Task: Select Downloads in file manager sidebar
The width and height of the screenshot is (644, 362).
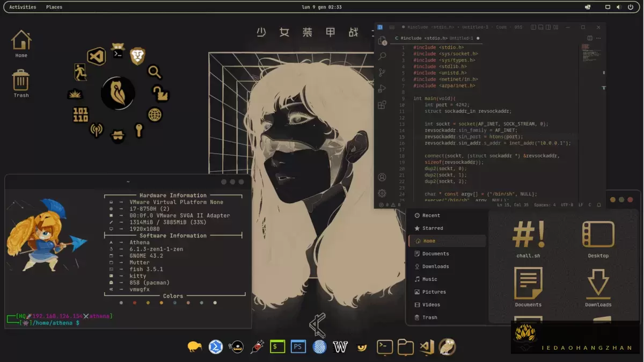Action: tap(447, 266)
